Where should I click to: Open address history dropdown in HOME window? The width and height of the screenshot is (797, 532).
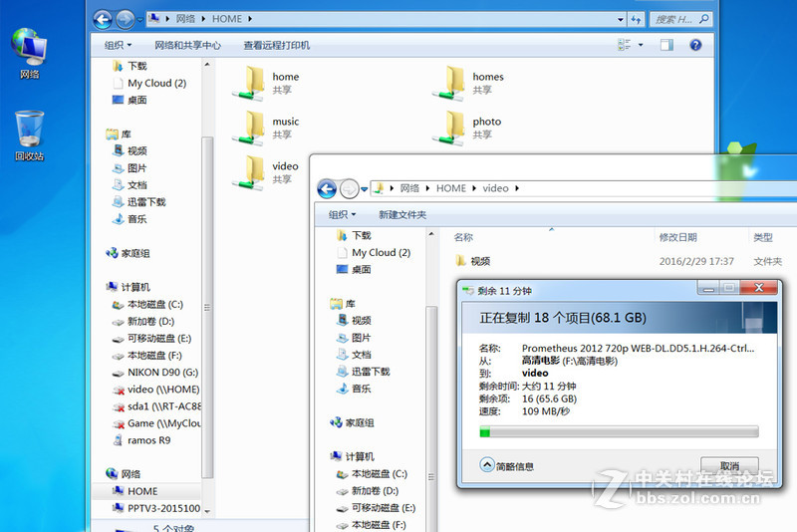click(x=621, y=19)
